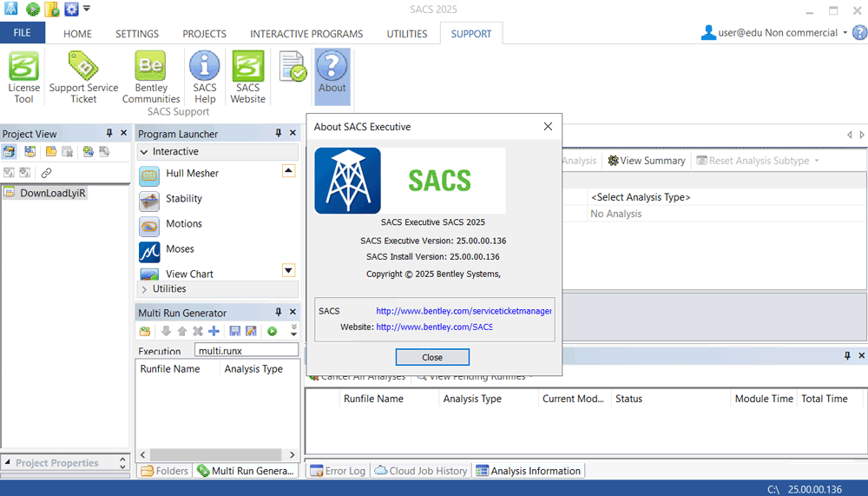Screen dimensions: 868x496
Task: Click the gray X delete icon in Multi Run Generator
Action: (x=198, y=332)
